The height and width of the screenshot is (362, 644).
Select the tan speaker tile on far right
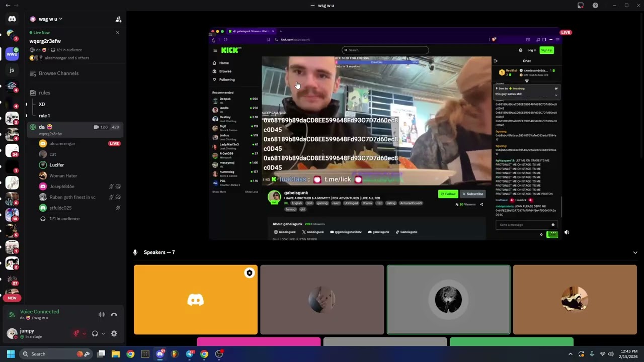pyautogui.click(x=575, y=300)
